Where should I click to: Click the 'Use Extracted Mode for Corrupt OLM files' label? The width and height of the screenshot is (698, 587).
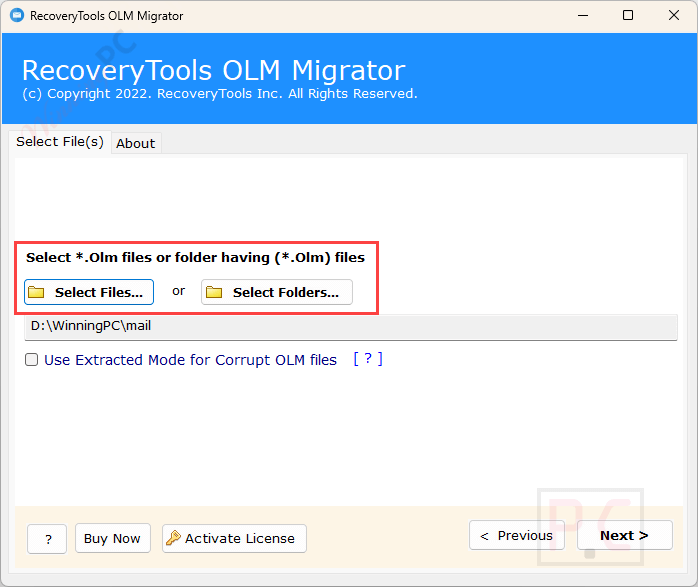[191, 360]
